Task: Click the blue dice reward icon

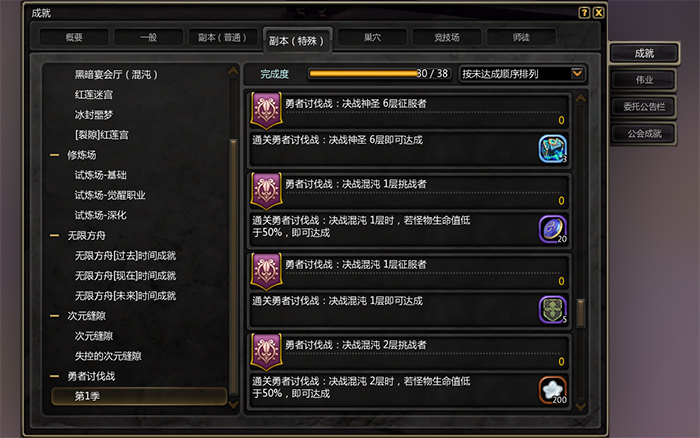Action: [x=553, y=149]
